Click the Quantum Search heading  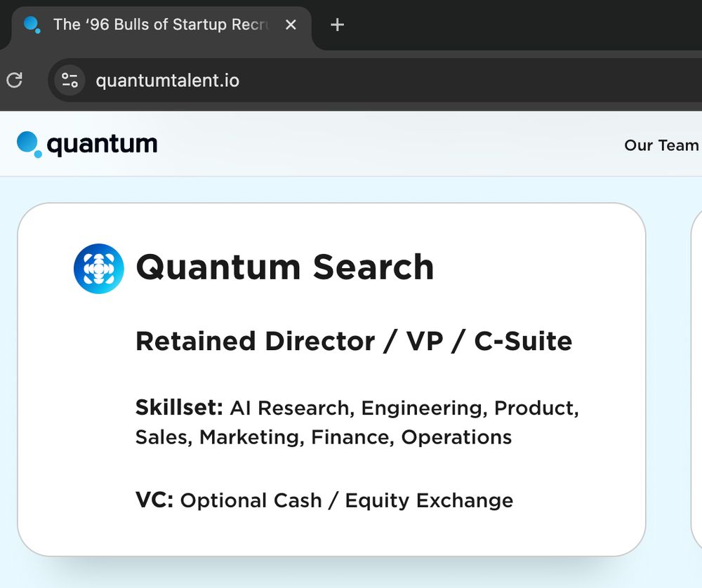tap(285, 267)
